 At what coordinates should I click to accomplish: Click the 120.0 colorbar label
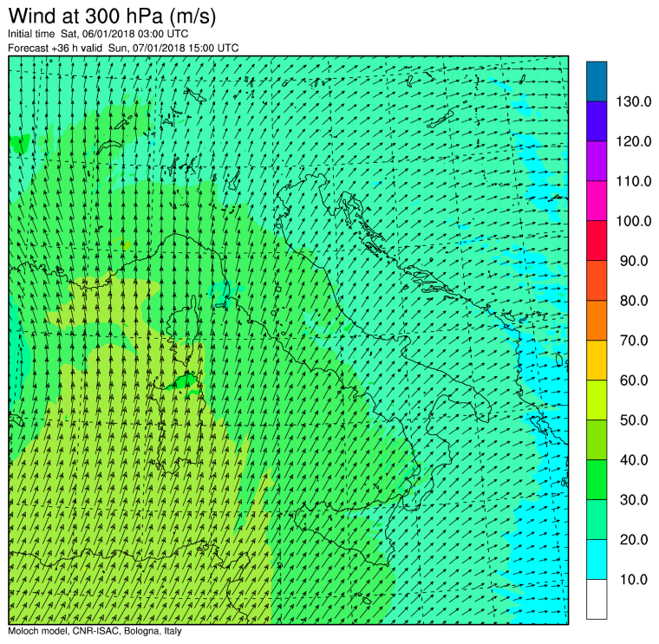(633, 141)
